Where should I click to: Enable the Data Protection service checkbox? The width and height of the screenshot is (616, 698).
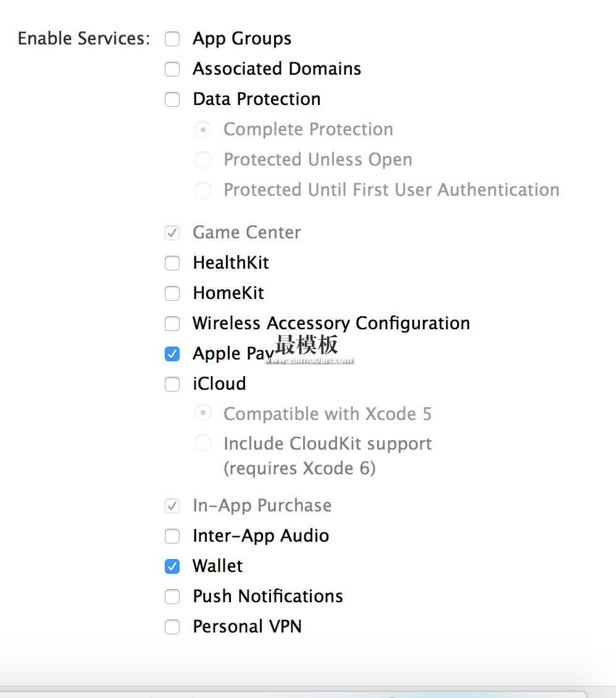(172, 99)
